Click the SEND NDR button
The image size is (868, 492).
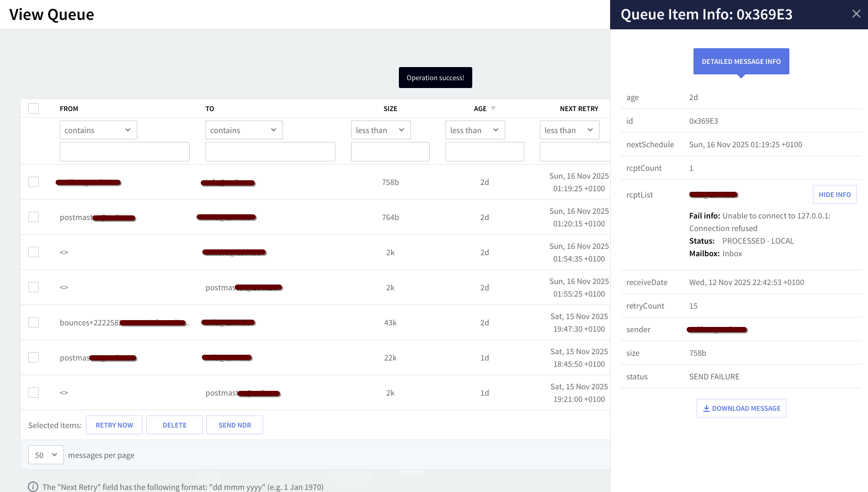[234, 425]
